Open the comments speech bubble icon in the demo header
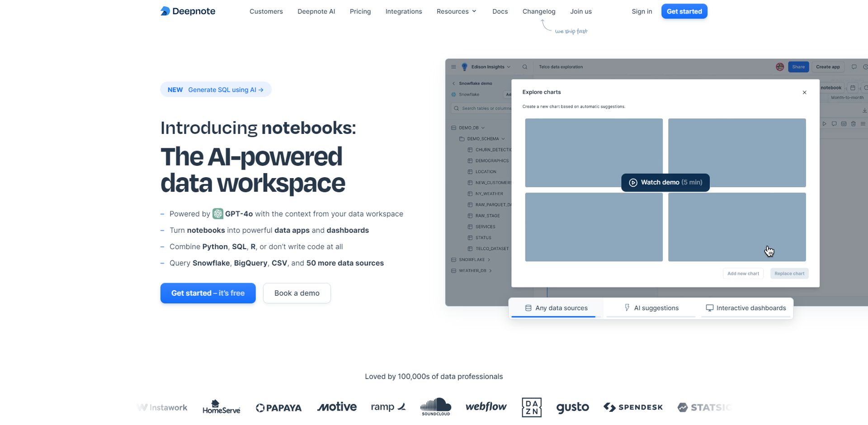This screenshot has height=425, width=868. [x=854, y=67]
